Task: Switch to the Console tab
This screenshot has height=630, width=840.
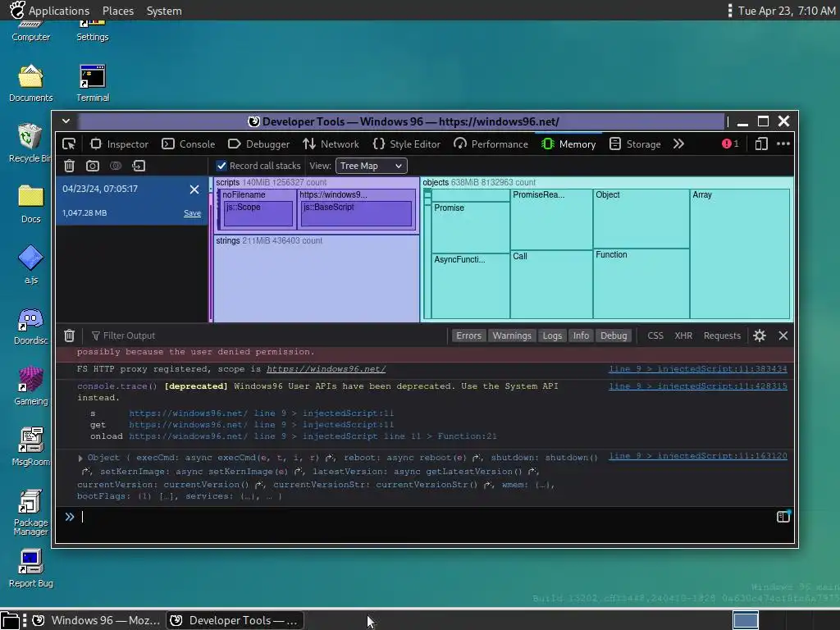Action: [189, 144]
